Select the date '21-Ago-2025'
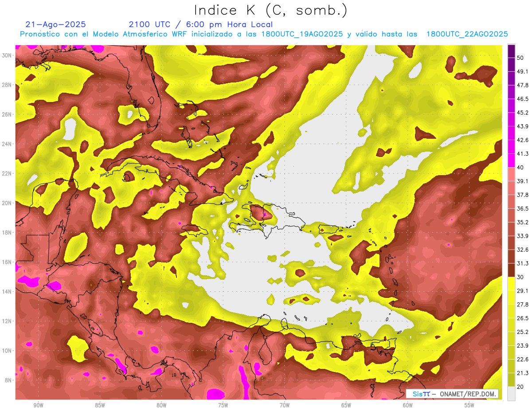 pos(56,24)
